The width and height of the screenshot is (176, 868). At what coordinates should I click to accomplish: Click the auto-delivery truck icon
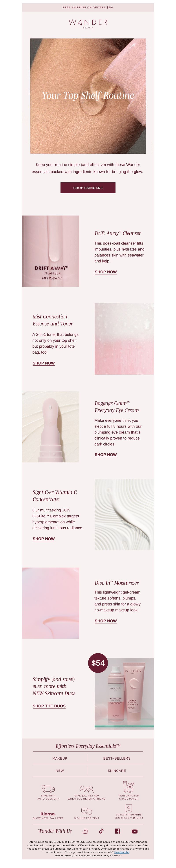pos(48,789)
